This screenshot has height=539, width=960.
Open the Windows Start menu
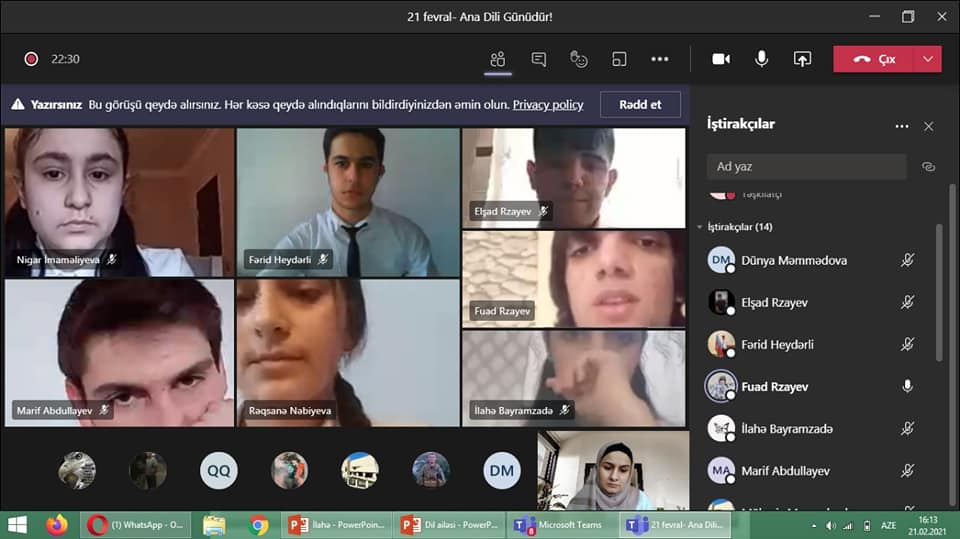(x=17, y=525)
